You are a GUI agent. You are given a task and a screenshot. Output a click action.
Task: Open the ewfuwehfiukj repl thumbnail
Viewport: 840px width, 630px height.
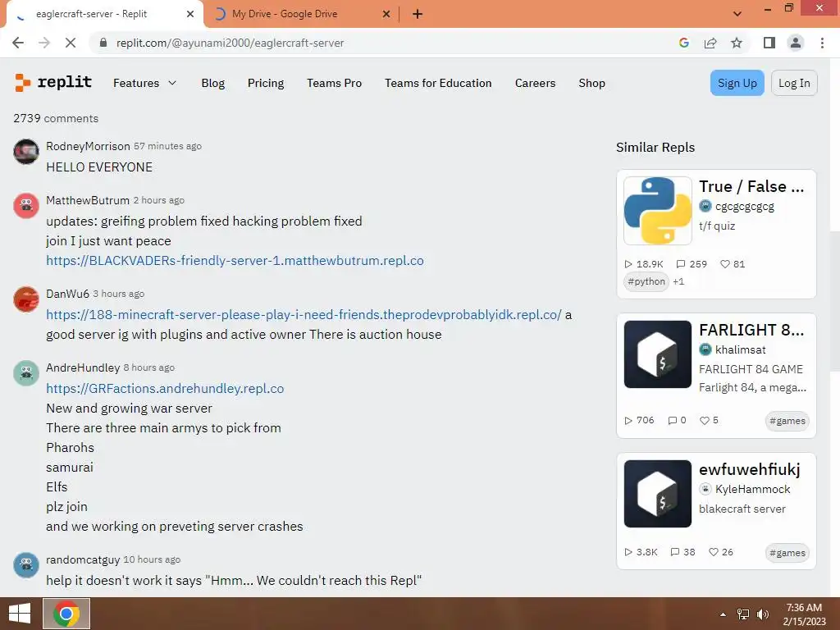tap(657, 493)
